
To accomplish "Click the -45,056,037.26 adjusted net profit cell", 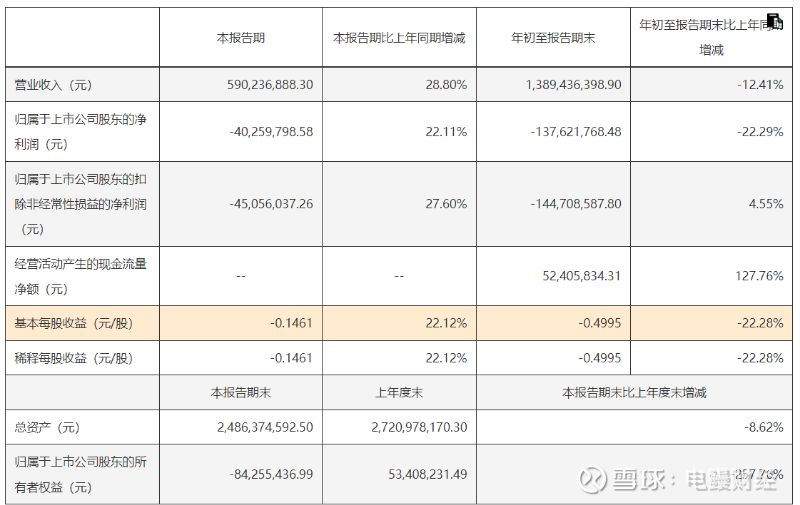I will pos(271,203).
